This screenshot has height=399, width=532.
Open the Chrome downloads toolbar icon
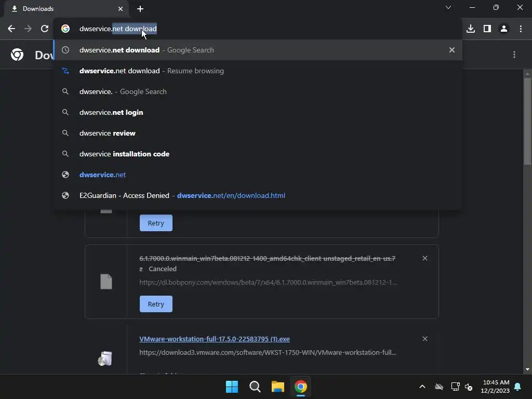[x=471, y=29]
